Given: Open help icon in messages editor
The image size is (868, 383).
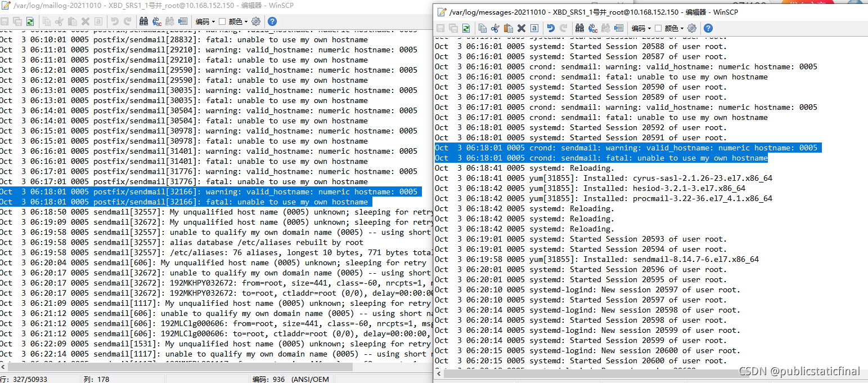Looking at the screenshot, I should click(x=708, y=28).
